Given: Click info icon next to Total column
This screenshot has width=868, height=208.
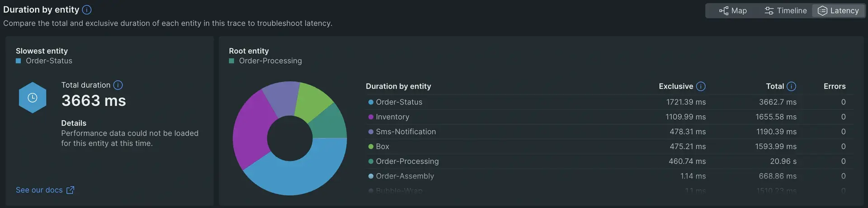Looking at the screenshot, I should click(x=791, y=86).
